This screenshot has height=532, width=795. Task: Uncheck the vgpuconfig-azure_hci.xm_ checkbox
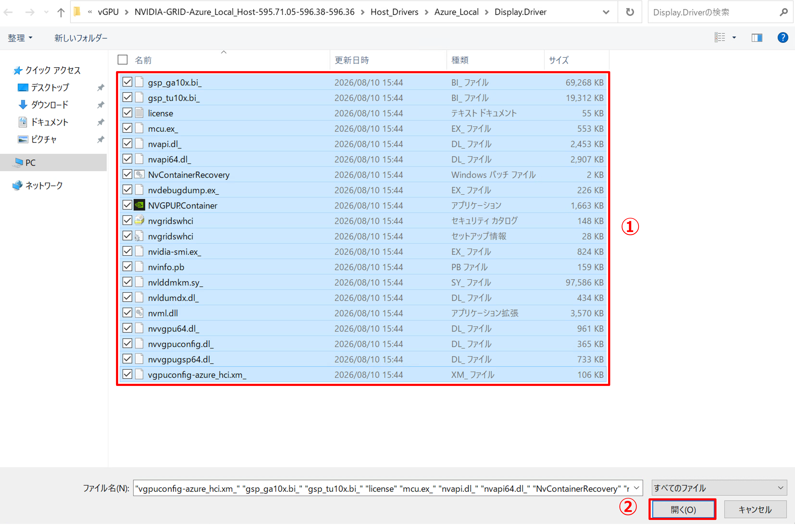[x=127, y=374]
